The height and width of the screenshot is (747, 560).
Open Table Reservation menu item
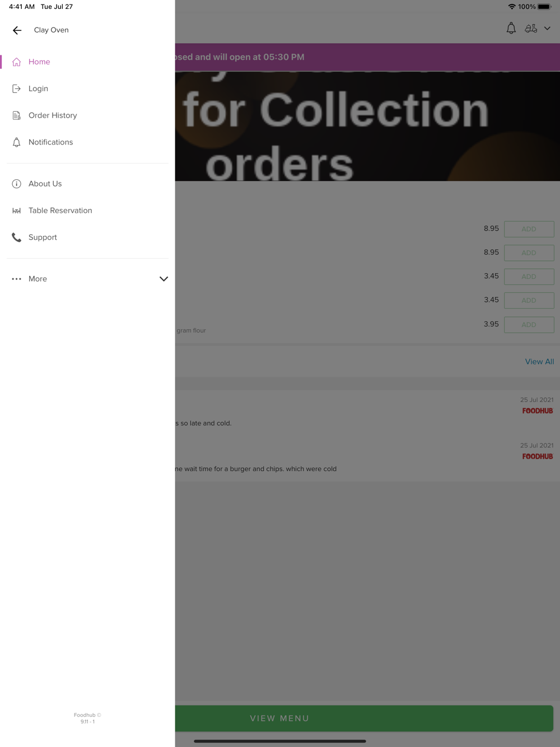coord(87,211)
